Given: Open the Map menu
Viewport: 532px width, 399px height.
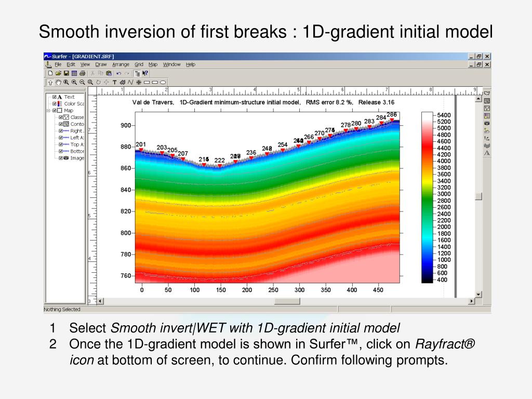Looking at the screenshot, I should point(153,64).
